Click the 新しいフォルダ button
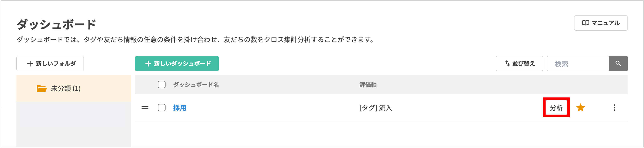 pyautogui.click(x=50, y=63)
